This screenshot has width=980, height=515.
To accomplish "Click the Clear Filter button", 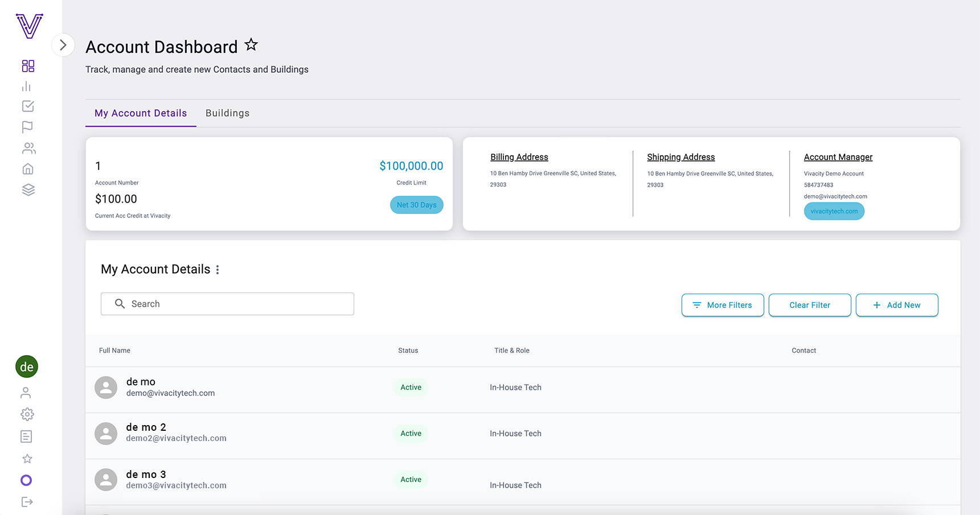I will click(810, 305).
